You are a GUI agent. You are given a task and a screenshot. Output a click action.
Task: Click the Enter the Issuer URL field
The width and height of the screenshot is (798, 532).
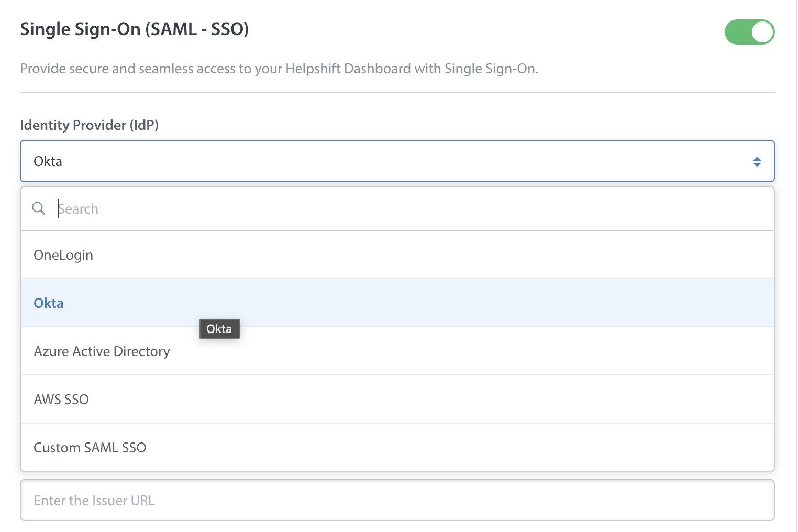(x=397, y=501)
